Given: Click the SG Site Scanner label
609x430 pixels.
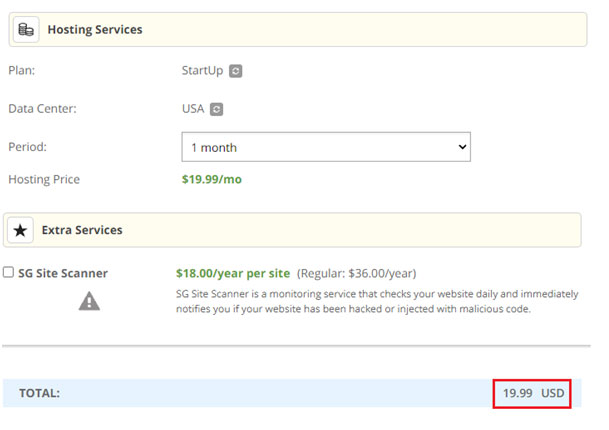Looking at the screenshot, I should coord(63,273).
